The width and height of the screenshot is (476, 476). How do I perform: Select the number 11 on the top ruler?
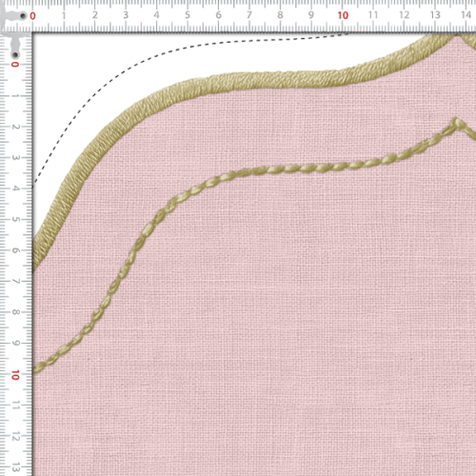(373, 15)
